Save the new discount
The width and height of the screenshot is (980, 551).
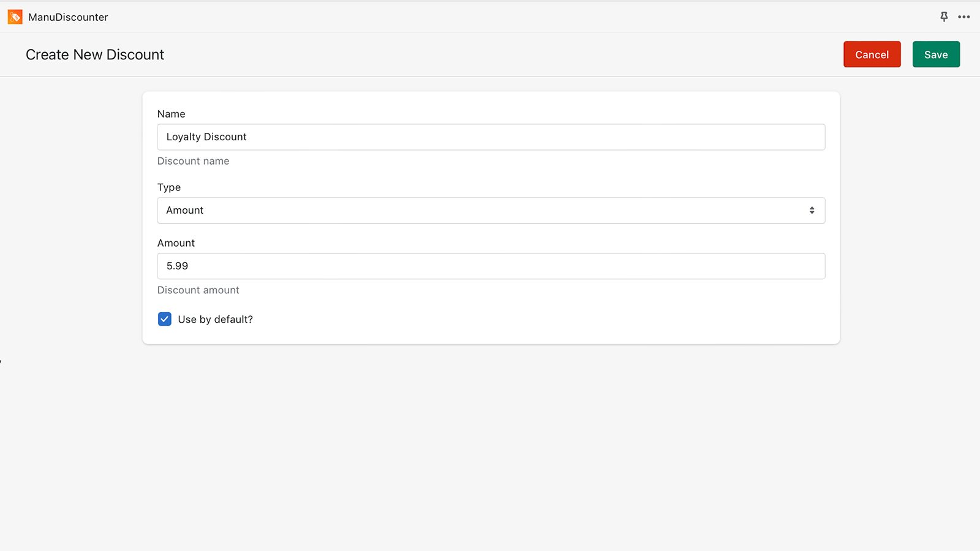click(x=936, y=54)
